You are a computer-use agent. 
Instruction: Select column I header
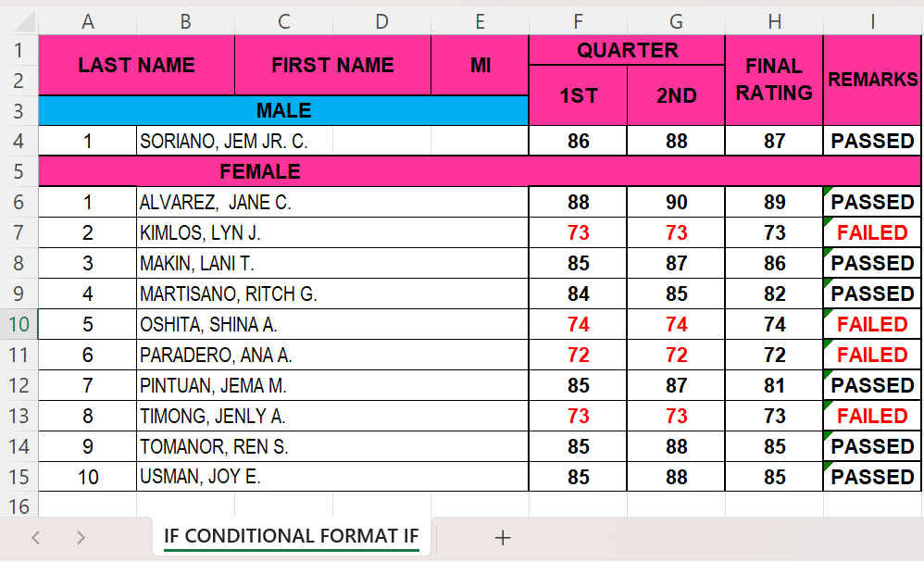pyautogui.click(x=872, y=21)
